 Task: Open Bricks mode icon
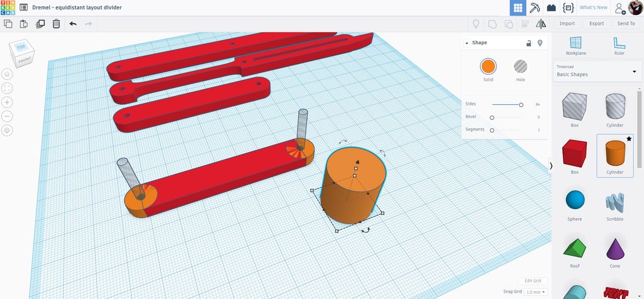coord(551,8)
